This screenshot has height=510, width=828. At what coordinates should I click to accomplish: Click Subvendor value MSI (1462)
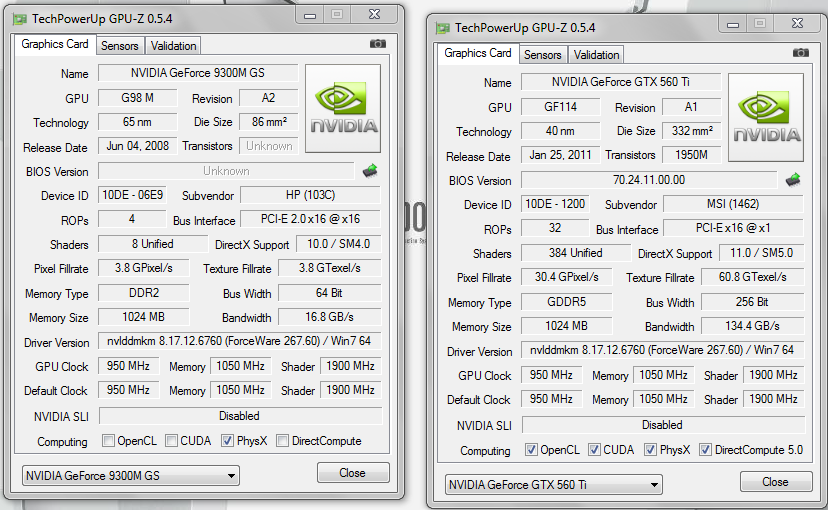tap(733, 204)
